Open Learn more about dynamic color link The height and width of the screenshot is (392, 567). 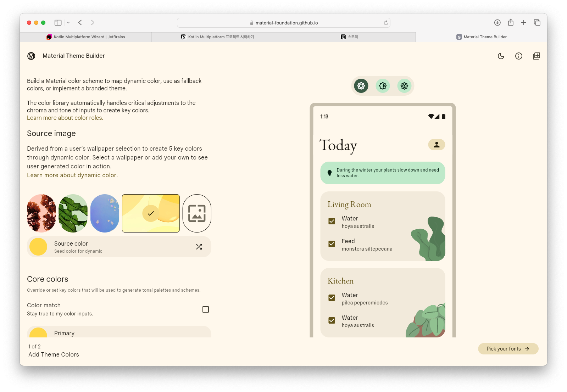[72, 175]
